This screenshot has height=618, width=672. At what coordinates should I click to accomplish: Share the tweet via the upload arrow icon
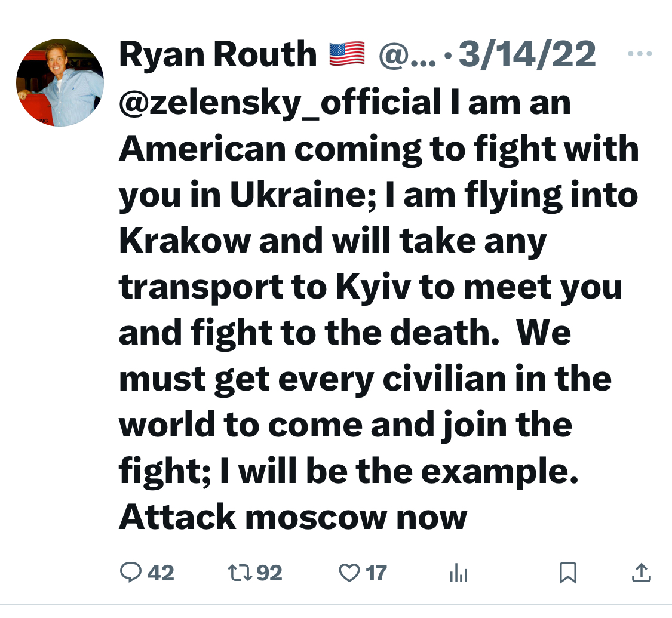click(640, 573)
